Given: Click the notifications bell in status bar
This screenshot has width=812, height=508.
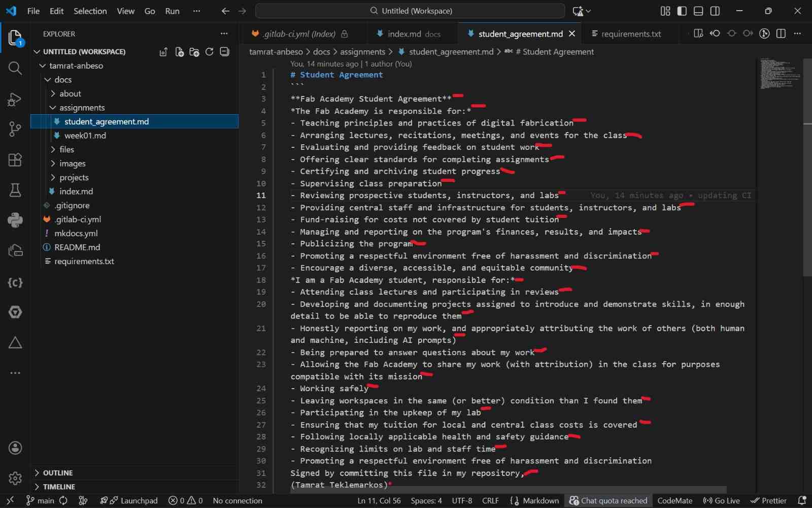Looking at the screenshot, I should pos(802,500).
